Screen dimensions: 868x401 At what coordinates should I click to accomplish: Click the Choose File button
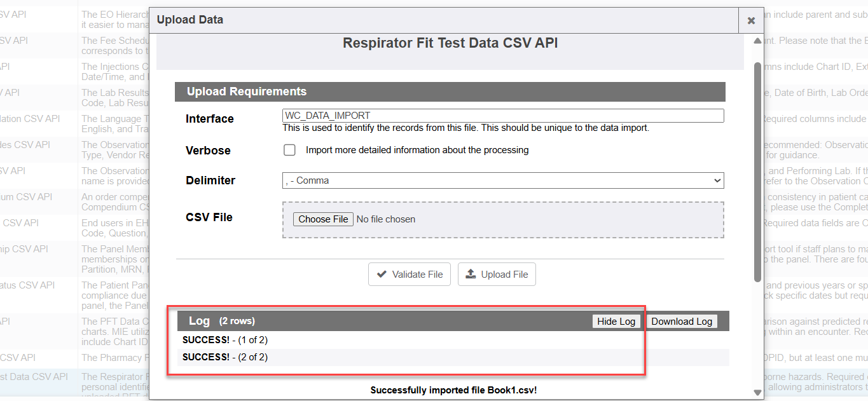[x=323, y=219]
